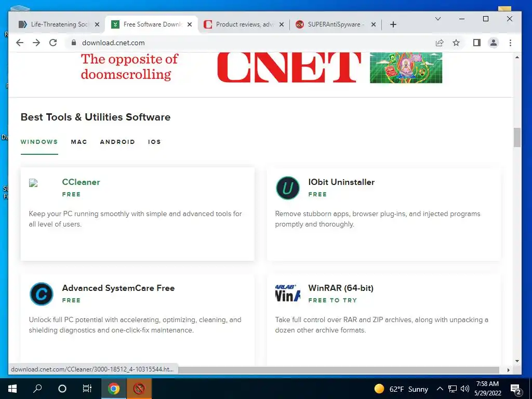Close the SUPERAntiSpyware tab
The height and width of the screenshot is (399, 532).
[373, 24]
